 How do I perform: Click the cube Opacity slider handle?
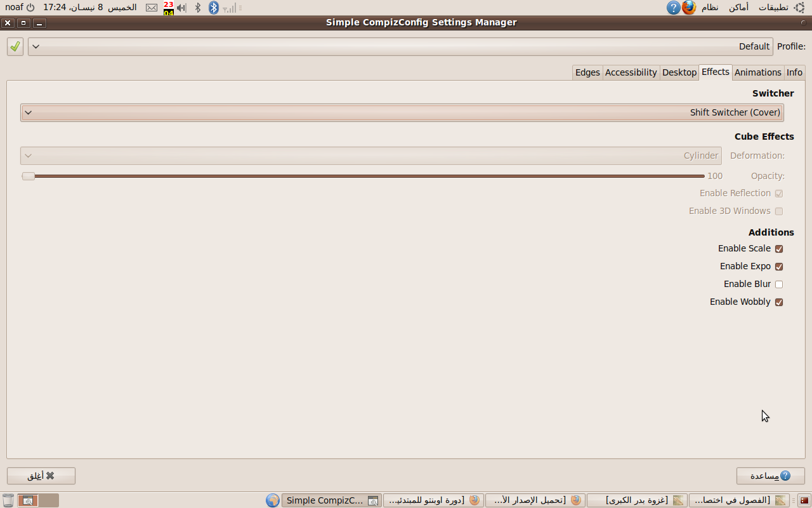click(28, 176)
